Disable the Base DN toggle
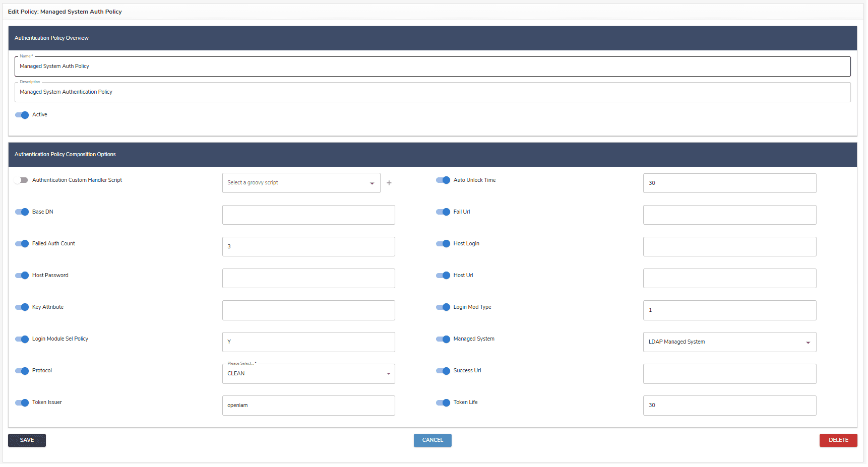This screenshot has width=868, height=467. pos(22,212)
